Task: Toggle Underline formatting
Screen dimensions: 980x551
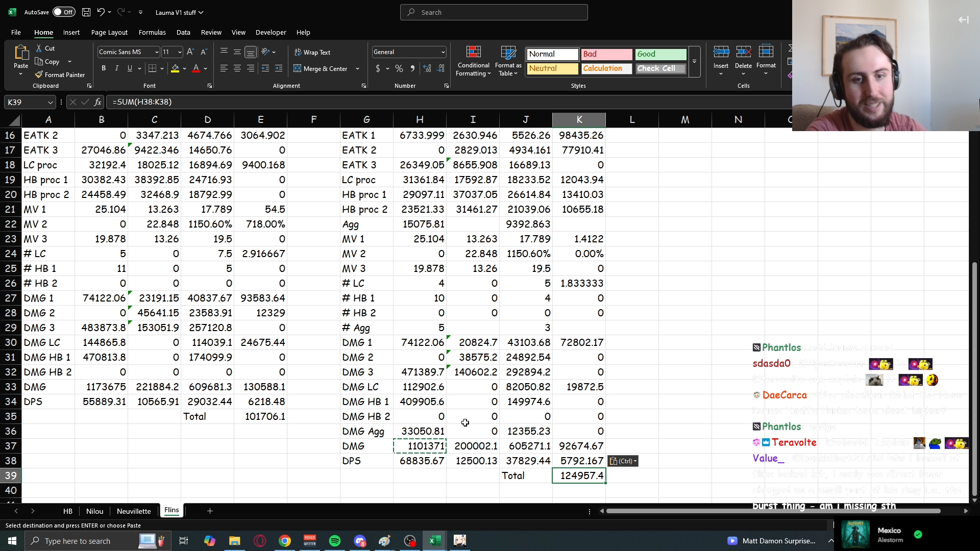Action: tap(130, 68)
